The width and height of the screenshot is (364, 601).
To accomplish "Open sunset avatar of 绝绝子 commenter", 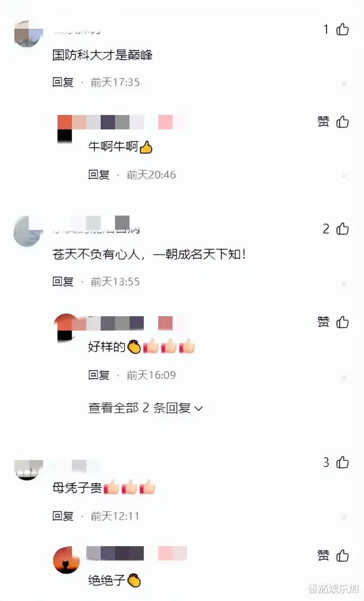I will (67, 560).
